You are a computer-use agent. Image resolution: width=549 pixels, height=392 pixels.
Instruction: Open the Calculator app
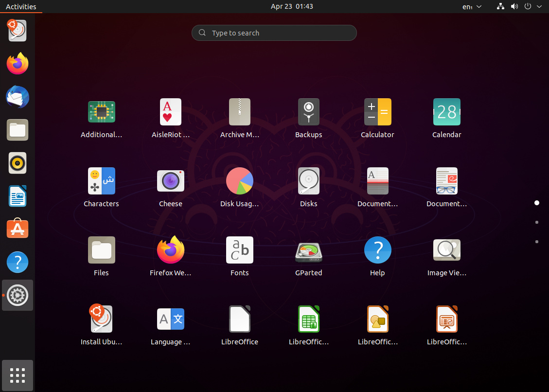tap(377, 112)
